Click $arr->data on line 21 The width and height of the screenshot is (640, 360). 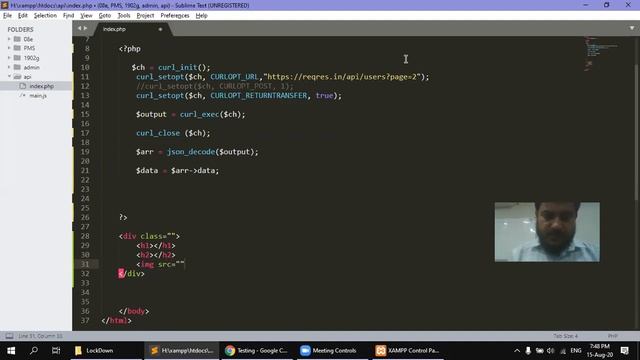tap(193, 171)
